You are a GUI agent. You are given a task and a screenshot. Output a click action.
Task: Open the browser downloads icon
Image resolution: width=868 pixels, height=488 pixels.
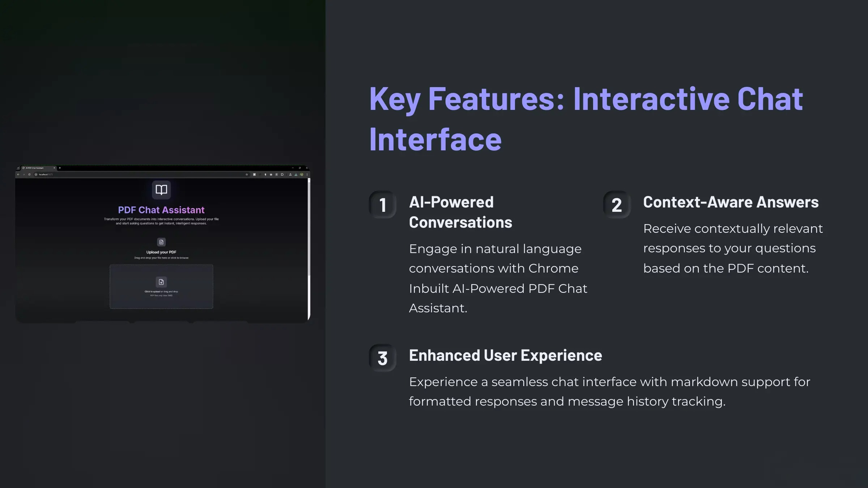tap(296, 175)
